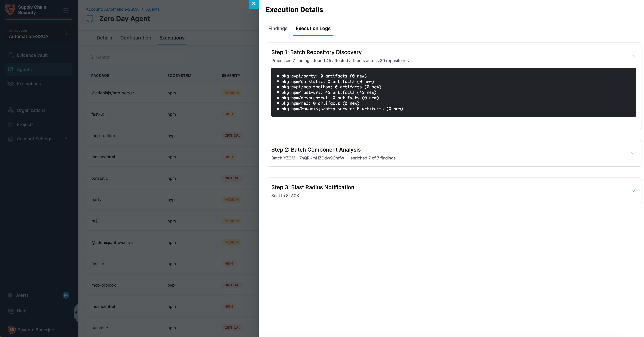Click the pkg:npm/re2 log line

pyautogui.click(x=320, y=103)
